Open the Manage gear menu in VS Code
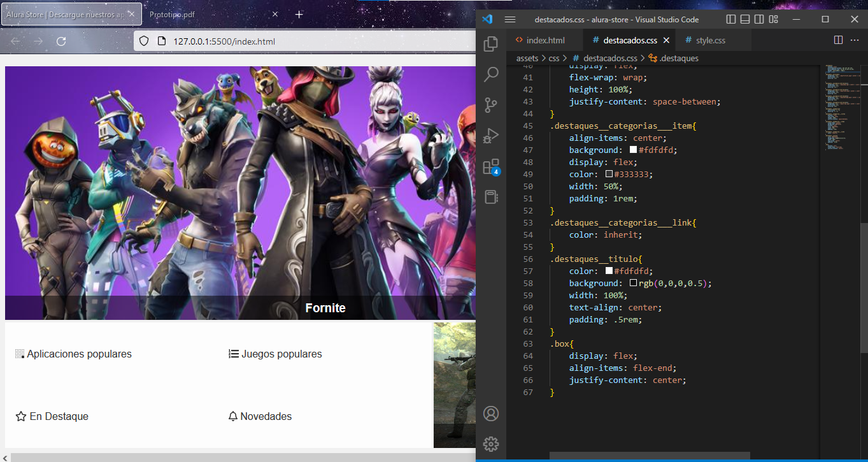This screenshot has height=462, width=868. pyautogui.click(x=491, y=444)
